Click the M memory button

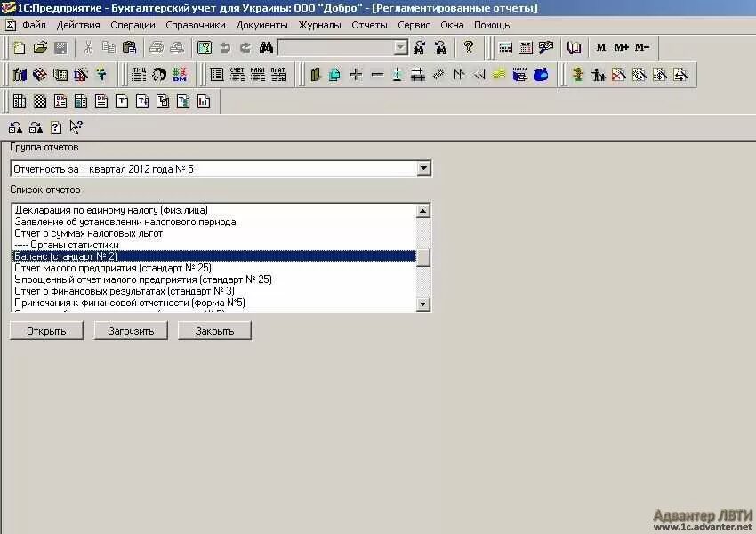pos(600,47)
